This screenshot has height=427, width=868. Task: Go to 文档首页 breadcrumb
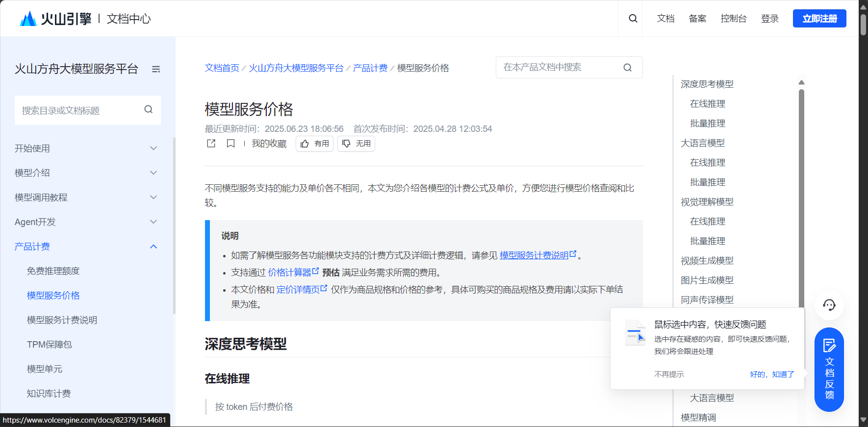click(222, 68)
